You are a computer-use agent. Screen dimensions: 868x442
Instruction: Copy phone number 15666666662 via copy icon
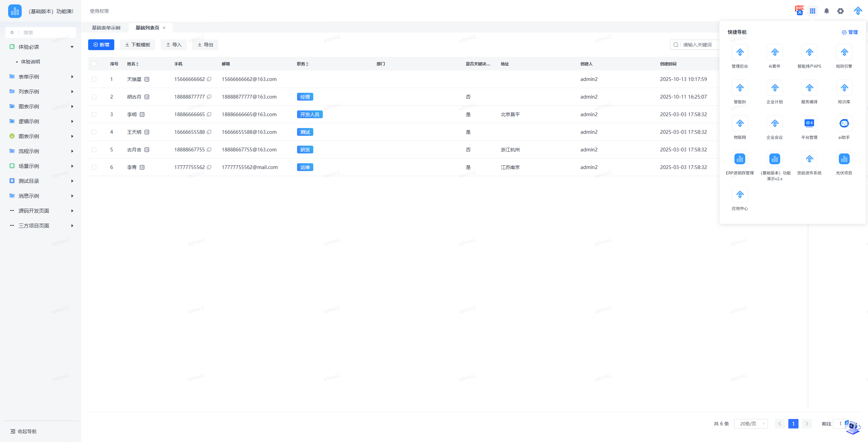click(x=209, y=79)
